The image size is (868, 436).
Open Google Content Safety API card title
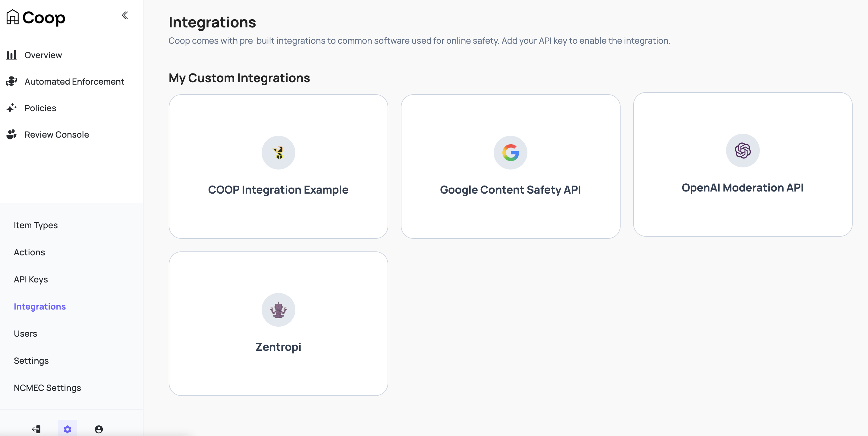510,190
